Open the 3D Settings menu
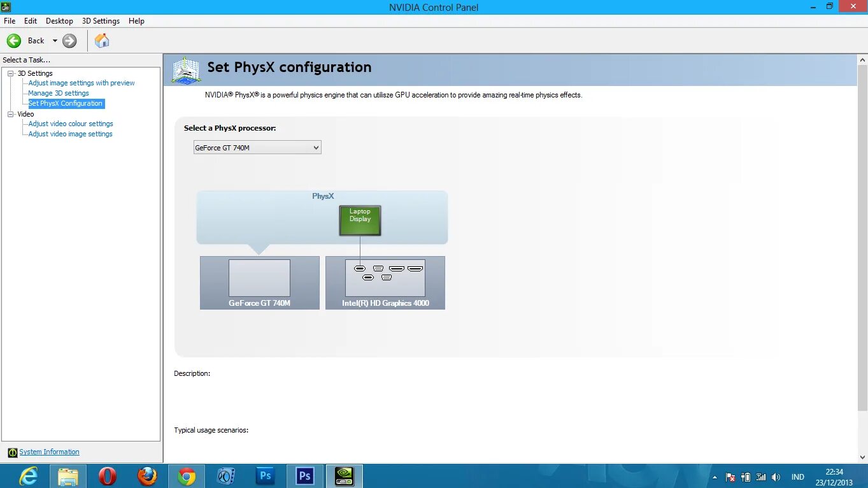Viewport: 868px width, 488px height. [101, 21]
